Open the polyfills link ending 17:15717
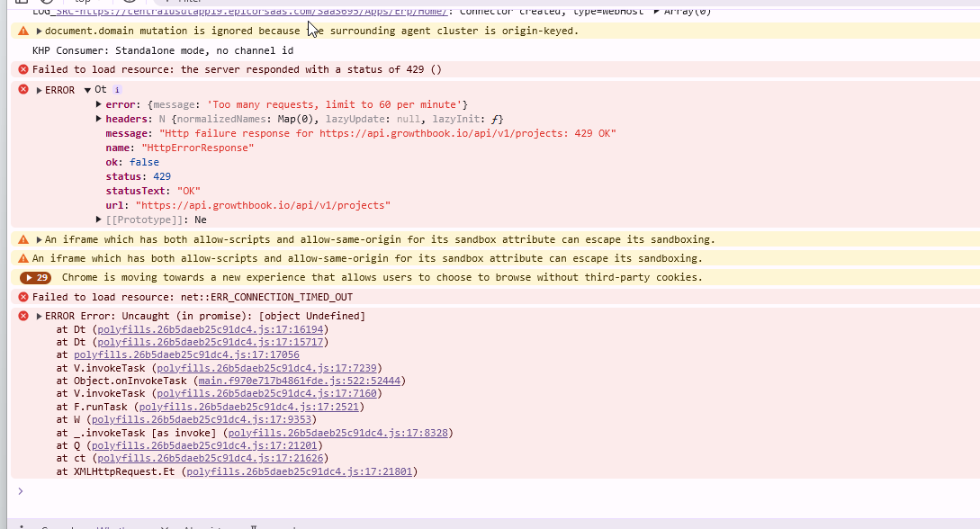980x529 pixels. 211,342
